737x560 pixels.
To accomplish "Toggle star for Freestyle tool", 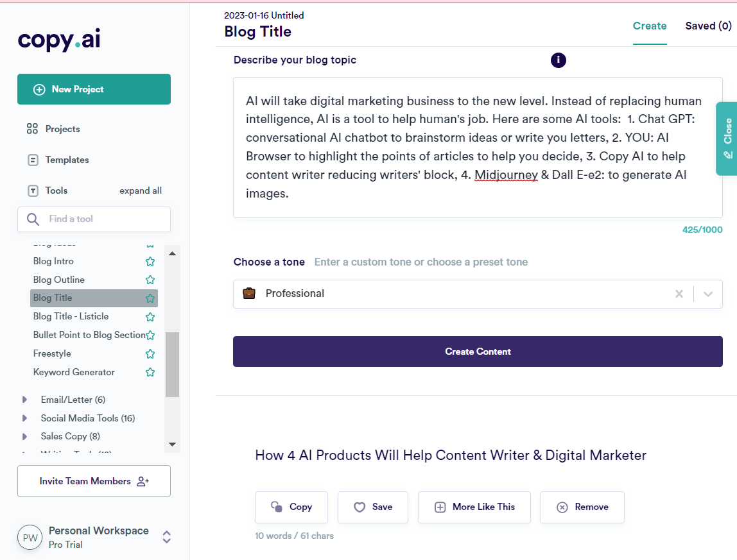I will [x=150, y=353].
